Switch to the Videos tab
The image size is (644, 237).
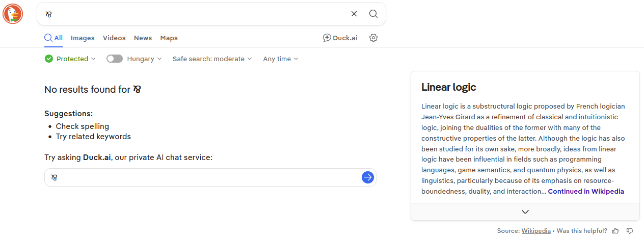pyautogui.click(x=114, y=38)
